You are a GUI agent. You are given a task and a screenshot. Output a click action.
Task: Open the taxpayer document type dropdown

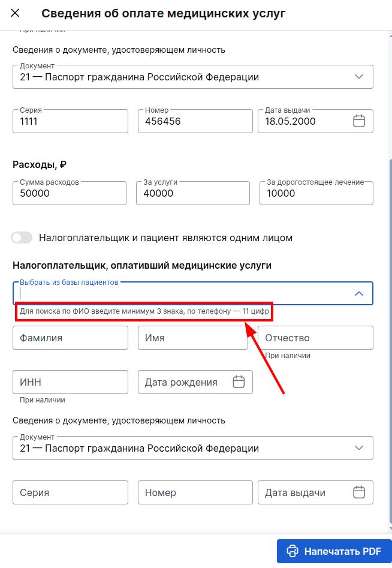pos(358,447)
